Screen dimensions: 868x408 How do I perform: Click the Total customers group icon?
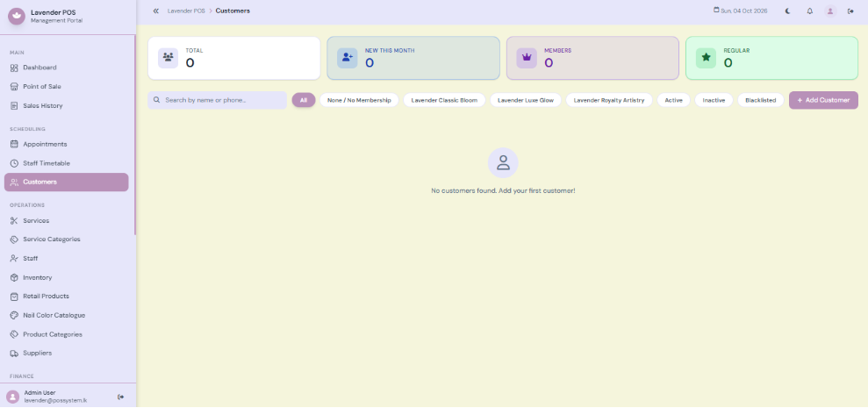[169, 58]
